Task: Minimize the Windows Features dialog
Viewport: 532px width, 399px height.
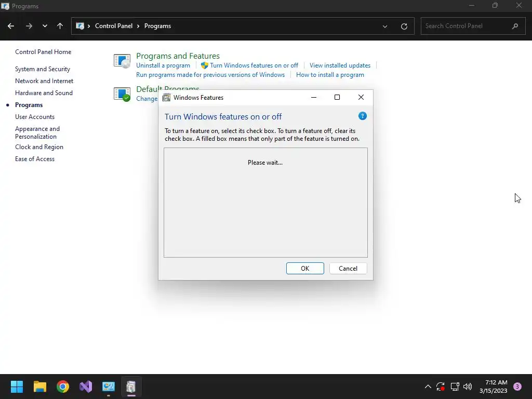Action: pyautogui.click(x=314, y=97)
